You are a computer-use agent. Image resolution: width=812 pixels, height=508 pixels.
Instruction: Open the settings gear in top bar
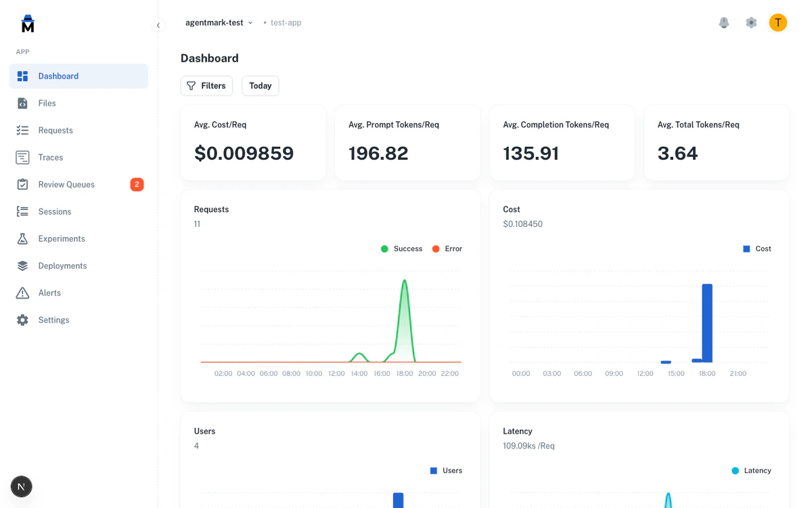(751, 22)
